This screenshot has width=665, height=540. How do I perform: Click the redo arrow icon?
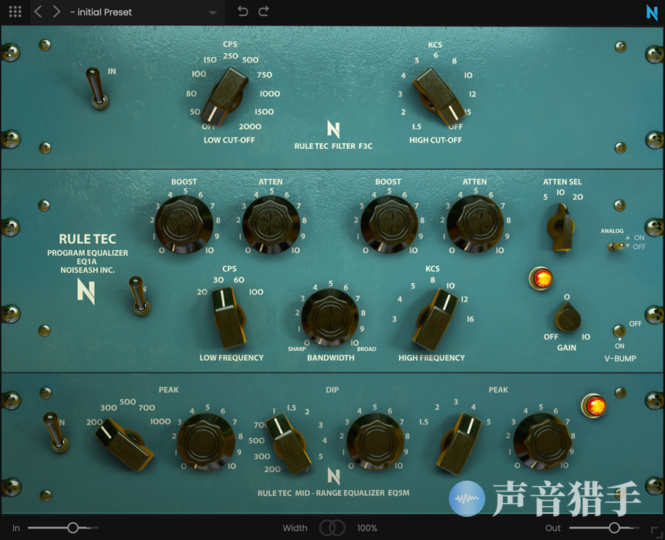pyautogui.click(x=264, y=12)
